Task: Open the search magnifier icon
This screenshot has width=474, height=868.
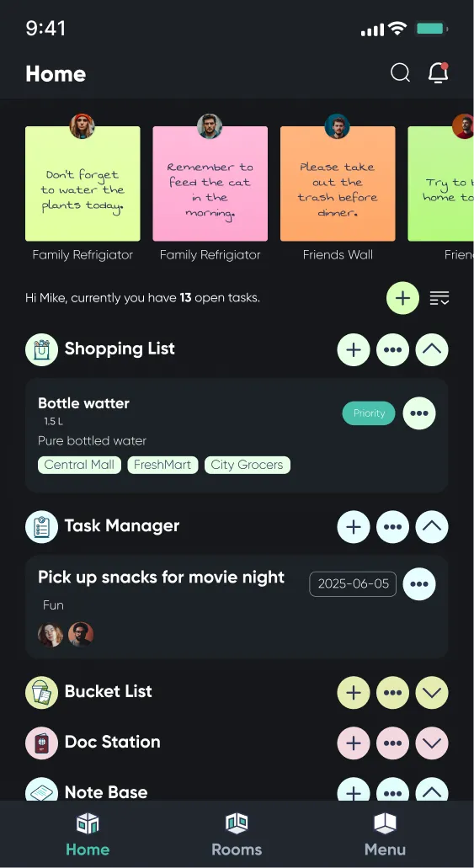Action: (x=400, y=72)
